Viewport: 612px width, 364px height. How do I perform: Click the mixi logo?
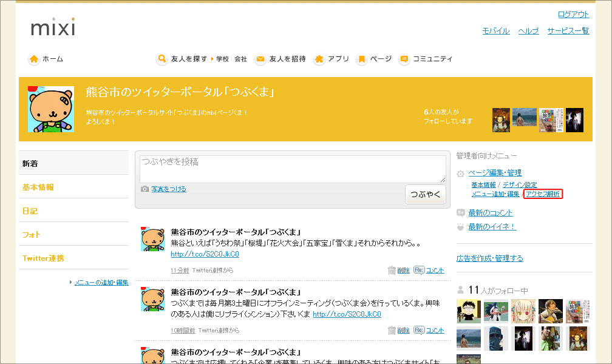(53, 27)
